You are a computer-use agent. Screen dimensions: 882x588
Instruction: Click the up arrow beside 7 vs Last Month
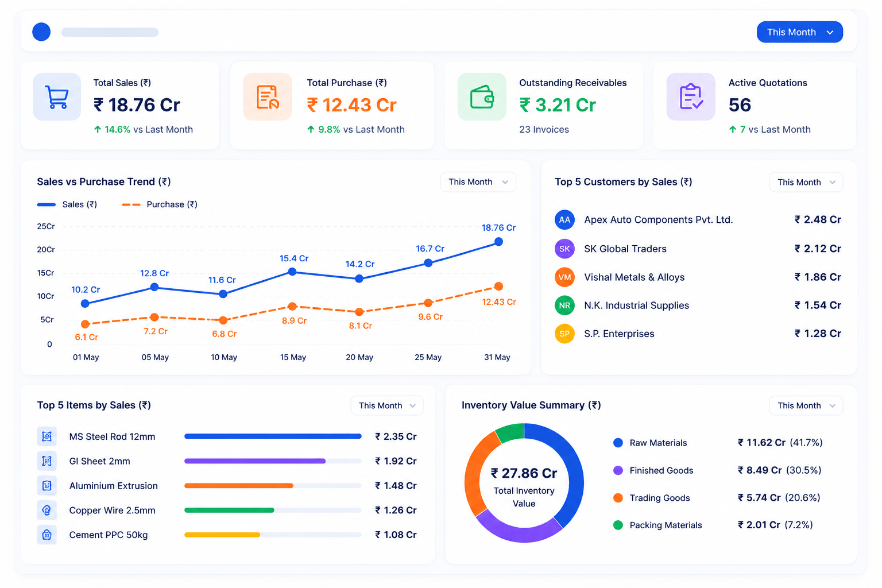tap(733, 130)
